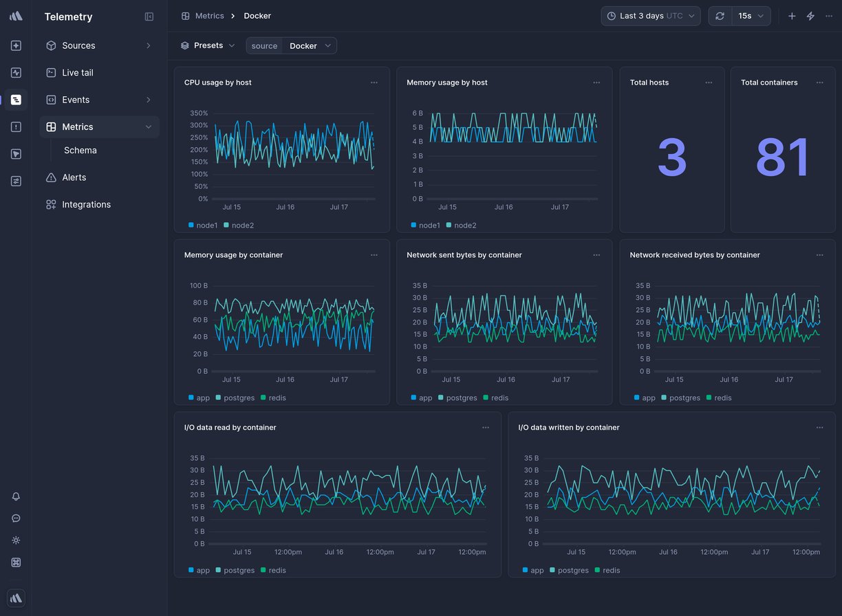This screenshot has height=616, width=842.
Task: Toggle the theme sun icon
Action: click(16, 540)
